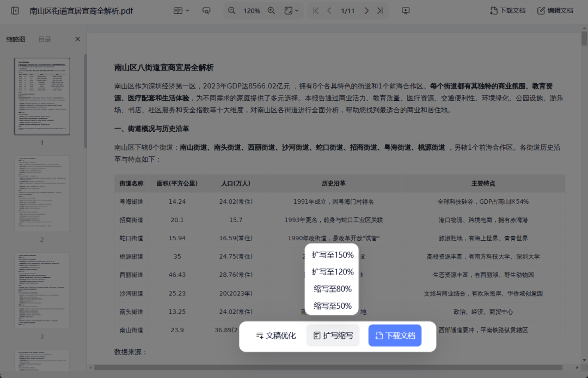Image resolution: width=588 pixels, height=378 pixels.
Task: Jump to last page icon
Action: (x=380, y=11)
